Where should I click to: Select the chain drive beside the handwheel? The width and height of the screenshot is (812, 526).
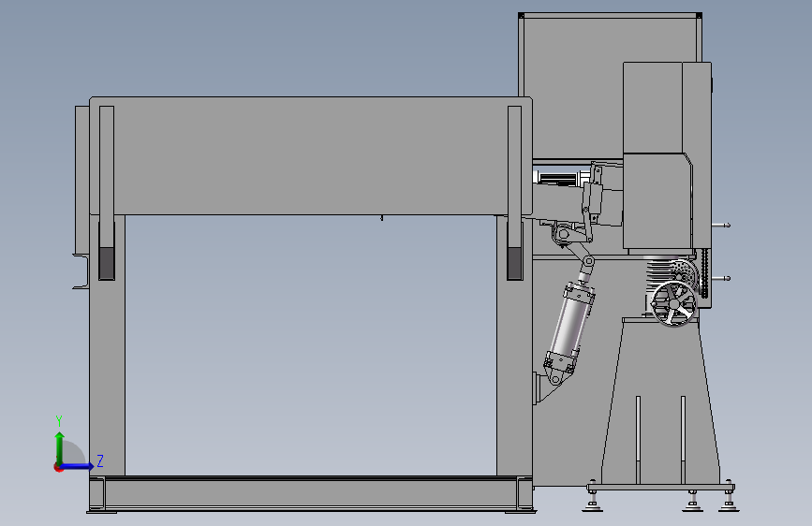704,273
